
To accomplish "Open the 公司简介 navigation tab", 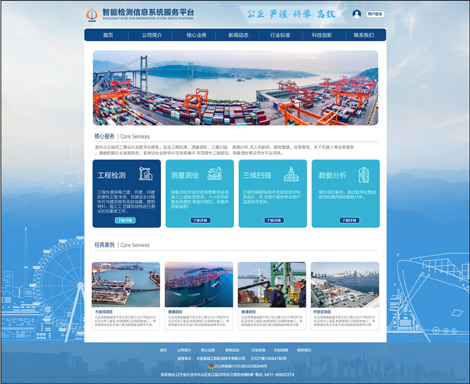I will coord(152,35).
